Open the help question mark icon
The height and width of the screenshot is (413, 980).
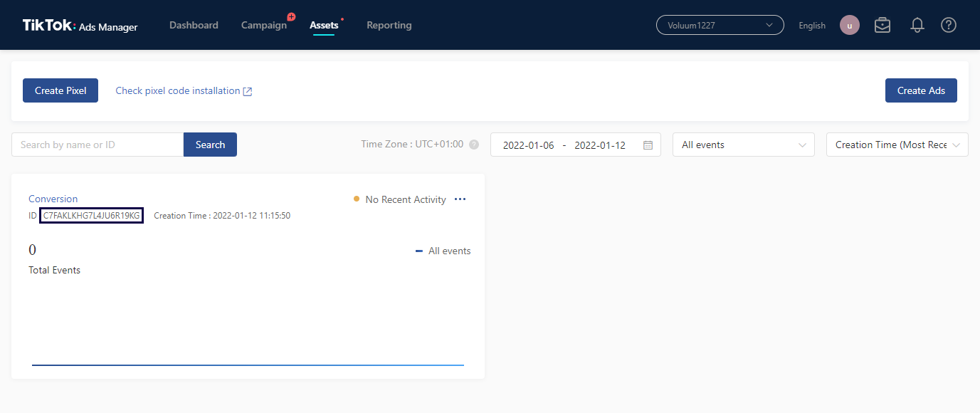tap(948, 26)
